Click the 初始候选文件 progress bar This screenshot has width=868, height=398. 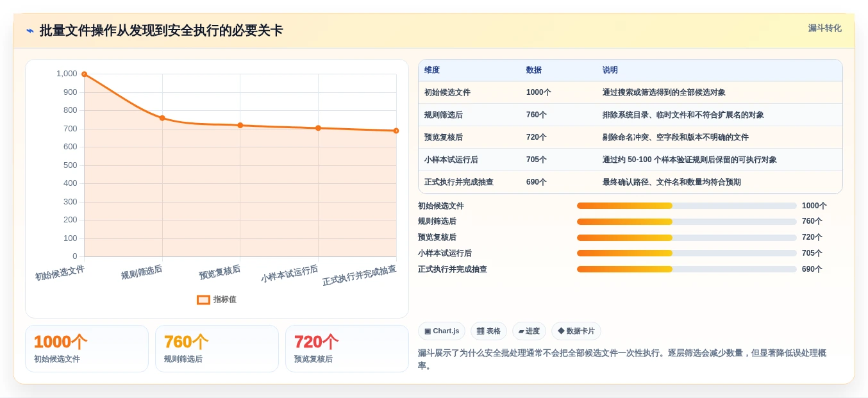[687, 206]
